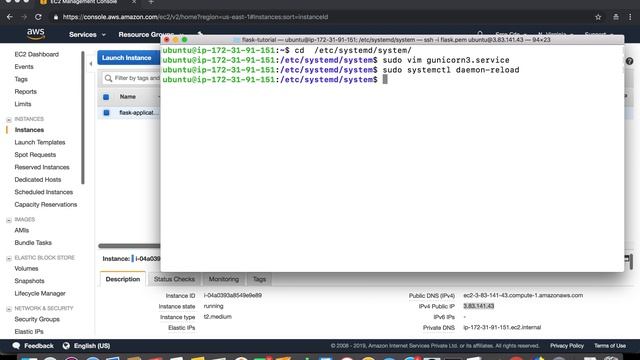Screen dimensions: 640x360
Task: Open Events in sidebar
Action: tap(24, 67)
